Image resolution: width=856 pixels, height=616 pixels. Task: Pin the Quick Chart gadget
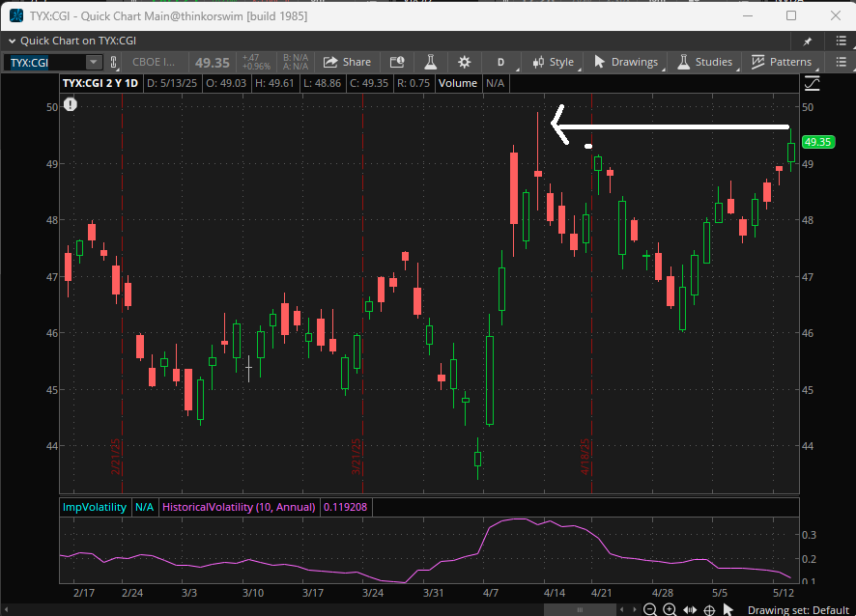(808, 41)
